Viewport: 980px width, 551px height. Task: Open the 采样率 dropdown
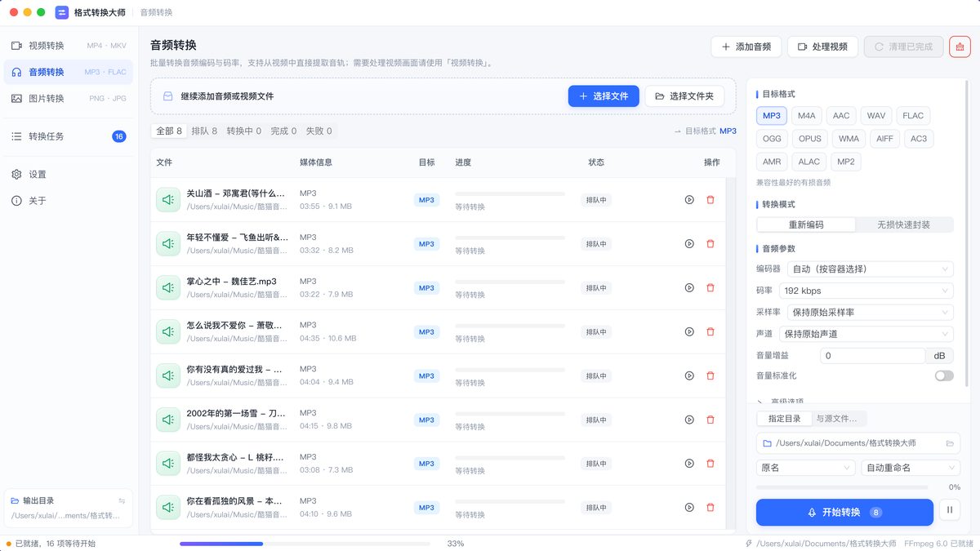tap(870, 313)
